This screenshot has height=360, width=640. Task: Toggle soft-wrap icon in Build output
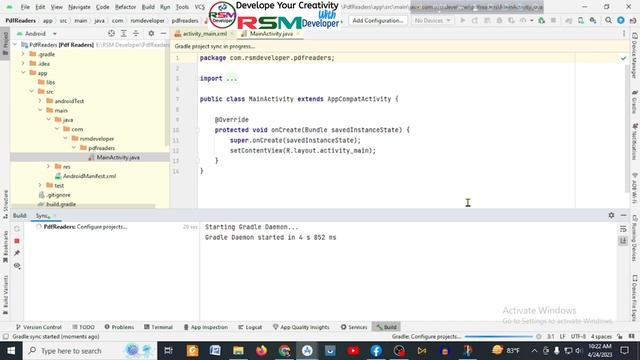click(x=623, y=229)
